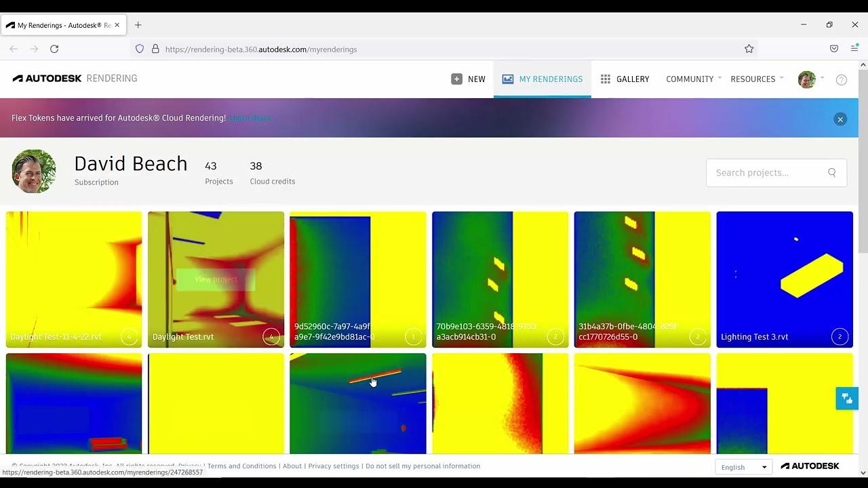Close the My Renderings browser tab

coord(117,25)
